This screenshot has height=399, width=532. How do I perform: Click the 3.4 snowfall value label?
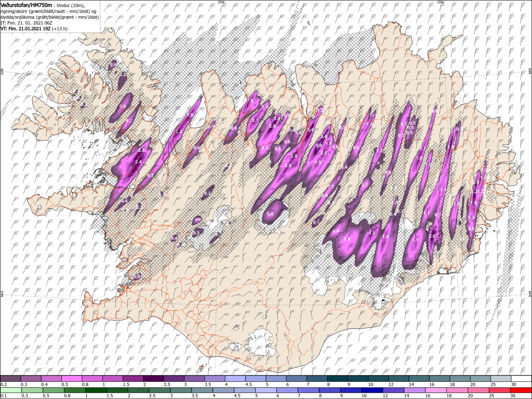[310, 130]
